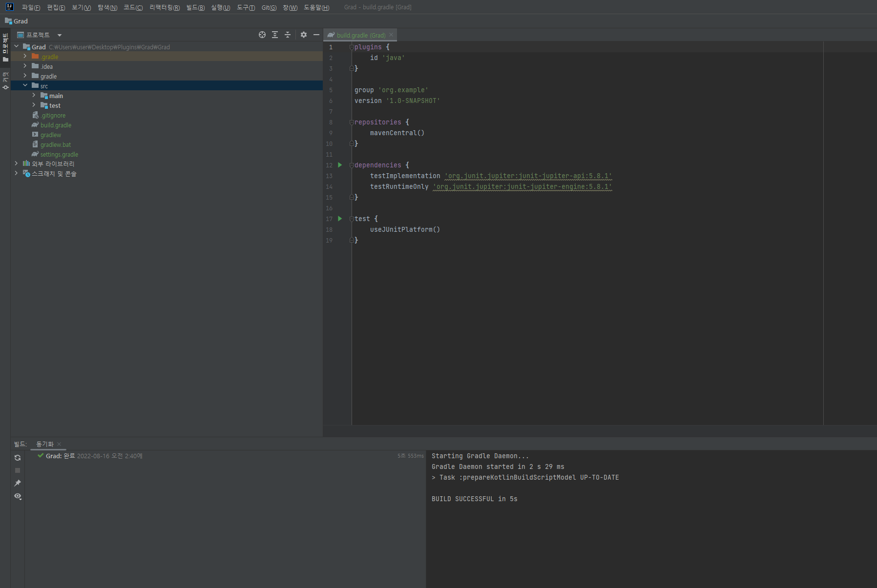This screenshot has width=877, height=588.
Task: Click 'BUILD SUCCESSFUL in 5s' output line
Action: (x=474, y=499)
